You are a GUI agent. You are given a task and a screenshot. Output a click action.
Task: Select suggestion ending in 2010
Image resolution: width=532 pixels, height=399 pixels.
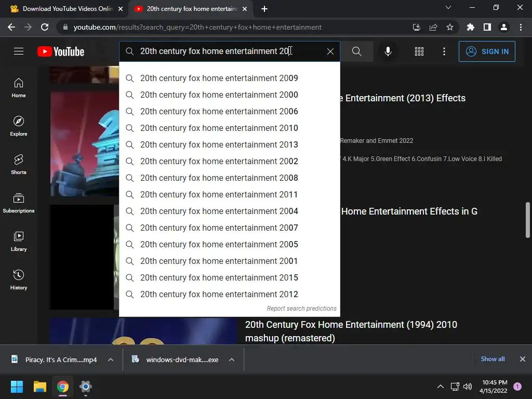coord(229,128)
